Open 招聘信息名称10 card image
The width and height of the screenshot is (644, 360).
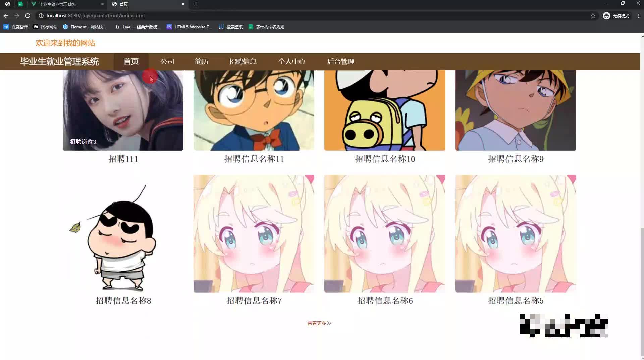click(385, 110)
